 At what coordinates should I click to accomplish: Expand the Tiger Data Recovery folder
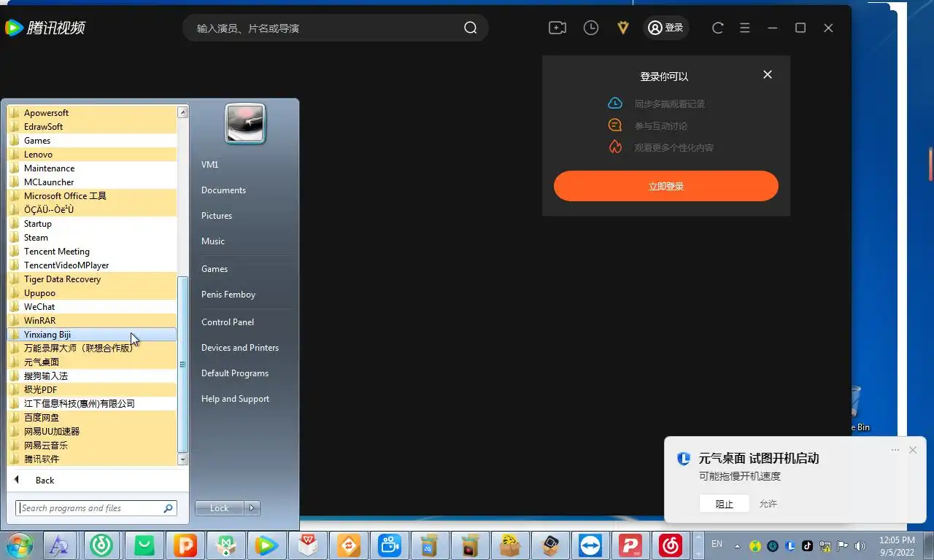(92, 279)
